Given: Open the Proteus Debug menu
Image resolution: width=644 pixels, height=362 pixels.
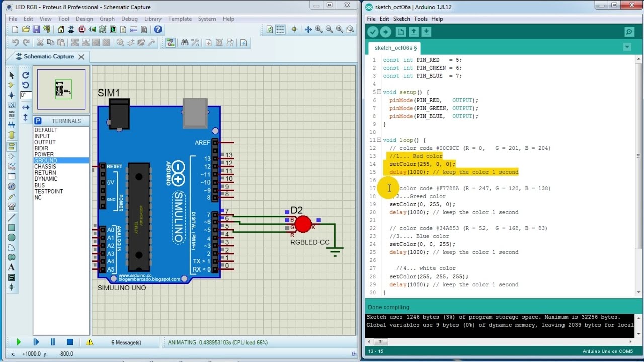Looking at the screenshot, I should point(129,19).
